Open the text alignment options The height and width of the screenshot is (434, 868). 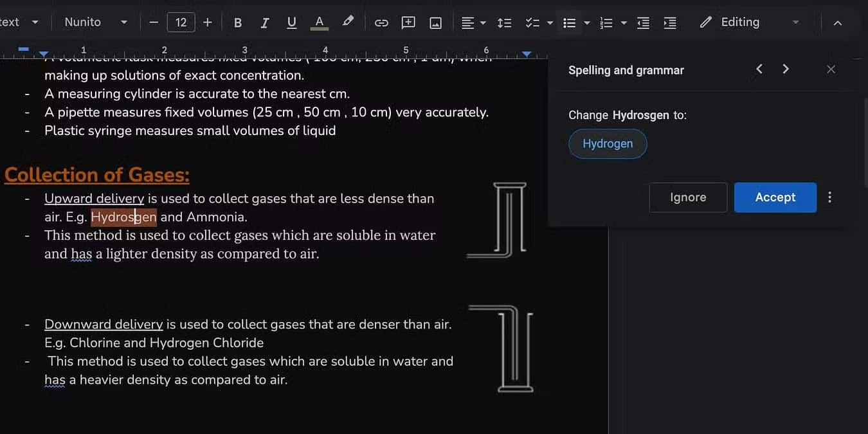pyautogui.click(x=473, y=23)
